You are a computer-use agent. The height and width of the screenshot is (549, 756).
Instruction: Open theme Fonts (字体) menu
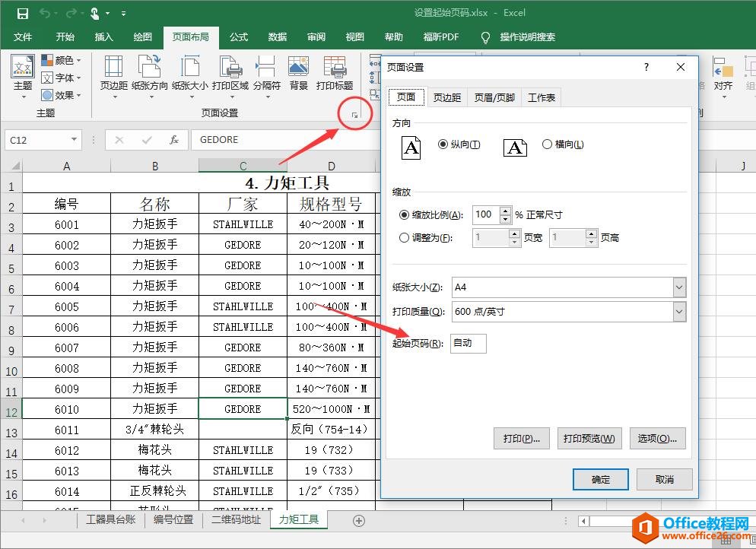61,78
